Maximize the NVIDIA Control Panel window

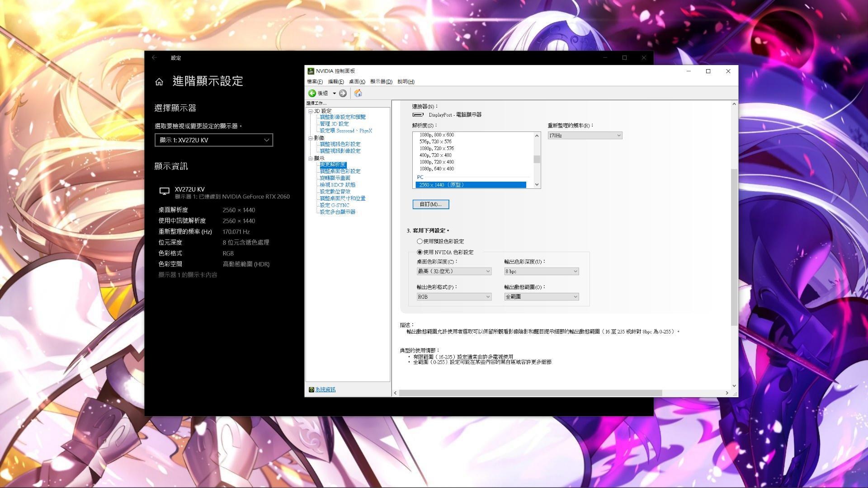708,71
